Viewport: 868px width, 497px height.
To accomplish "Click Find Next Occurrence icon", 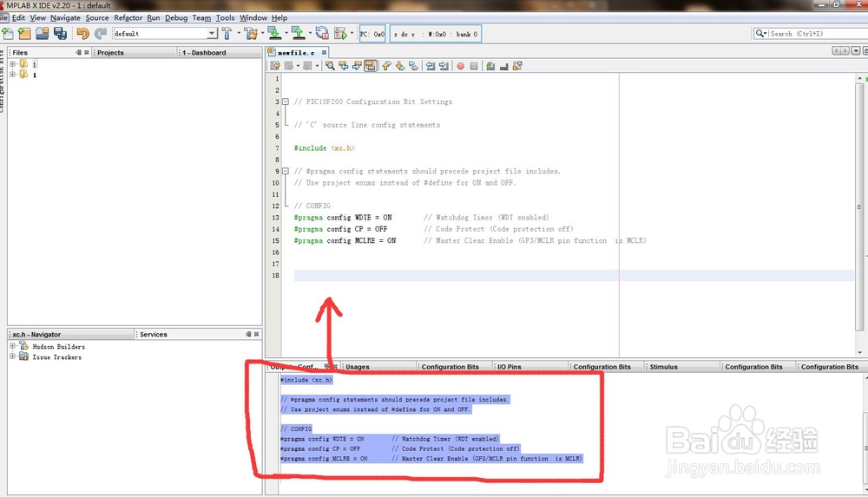I will tap(357, 66).
